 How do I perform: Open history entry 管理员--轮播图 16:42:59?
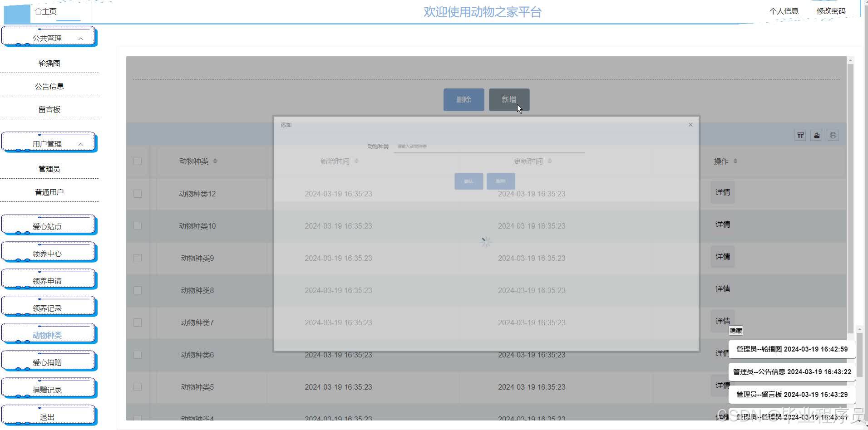coord(792,349)
